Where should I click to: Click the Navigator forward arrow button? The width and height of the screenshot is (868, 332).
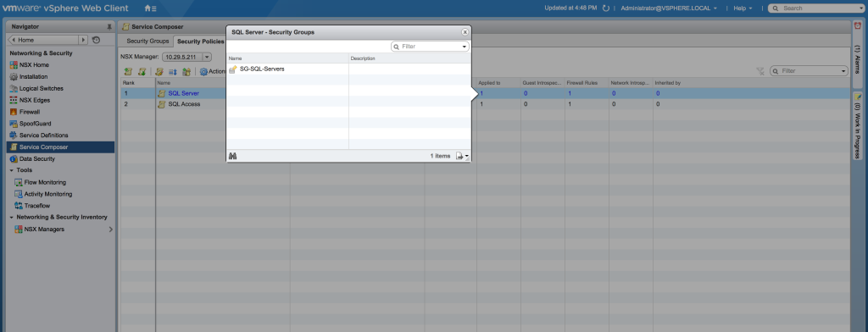point(84,40)
